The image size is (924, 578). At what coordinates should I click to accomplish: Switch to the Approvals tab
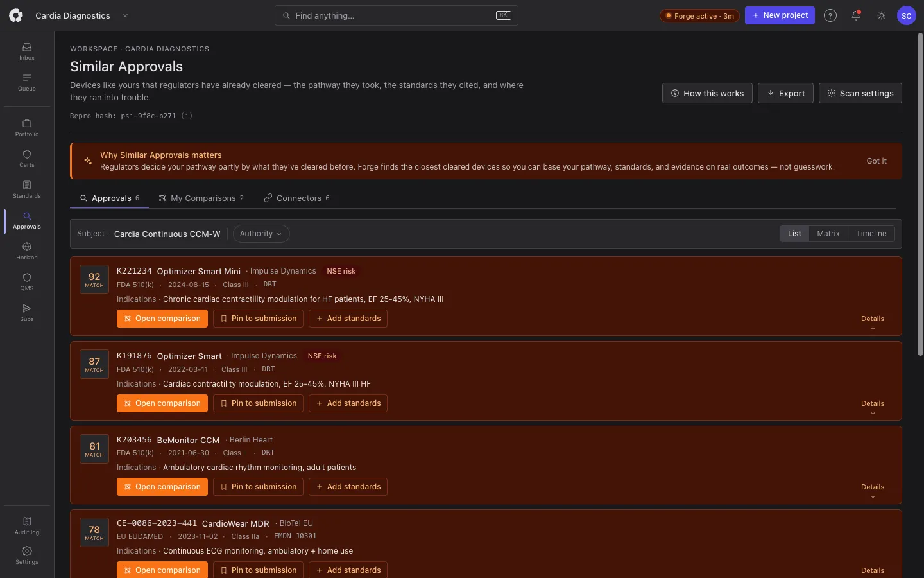coord(109,198)
